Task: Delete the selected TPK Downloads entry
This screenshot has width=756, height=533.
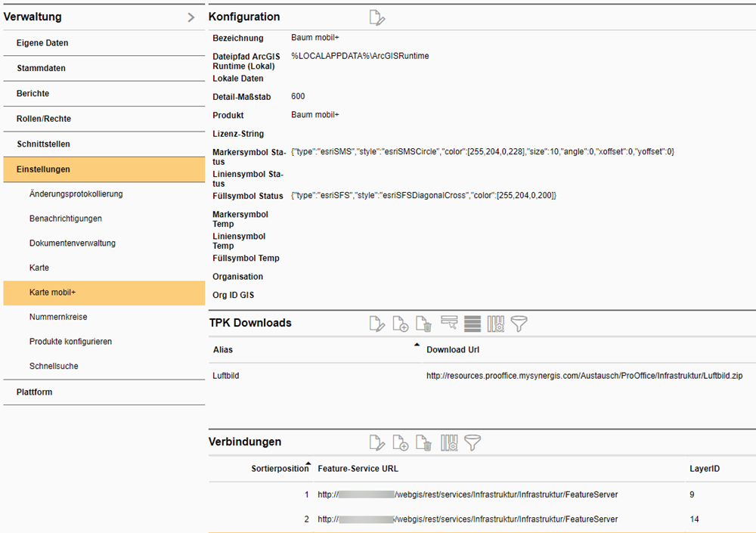Action: coord(424,324)
